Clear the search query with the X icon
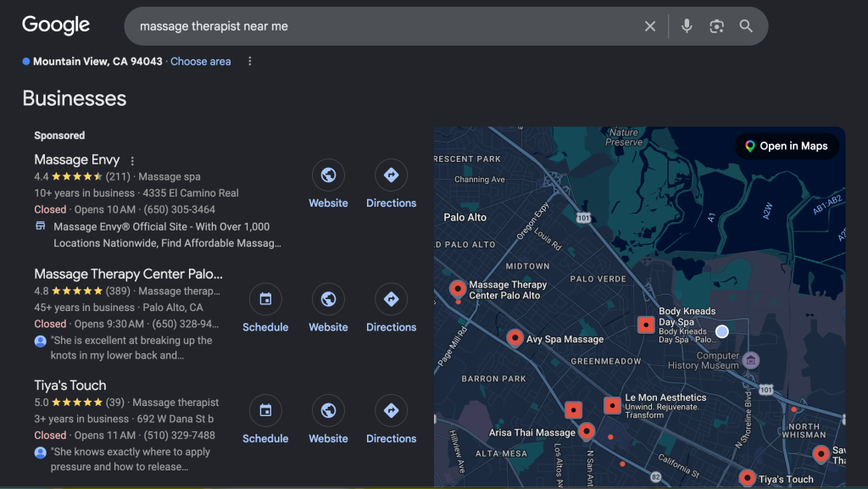868x489 pixels. 650,26
